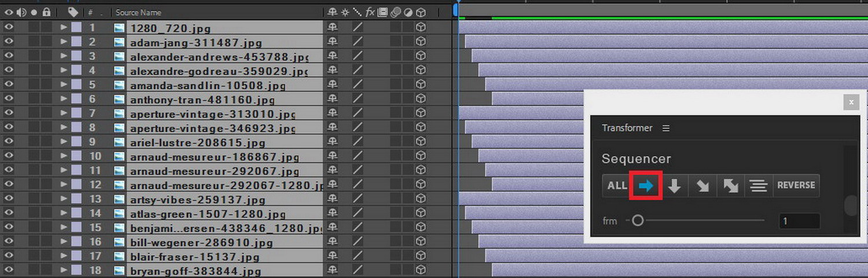Click the Frame Blending column header icon

coord(382,12)
